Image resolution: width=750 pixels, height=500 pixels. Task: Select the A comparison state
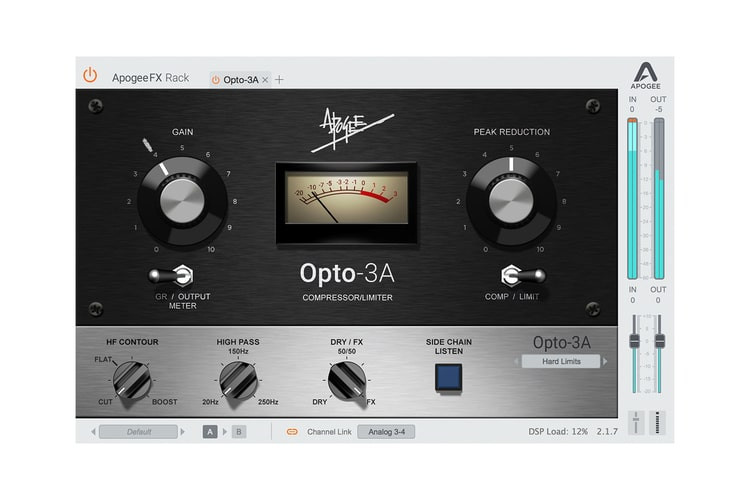click(210, 432)
